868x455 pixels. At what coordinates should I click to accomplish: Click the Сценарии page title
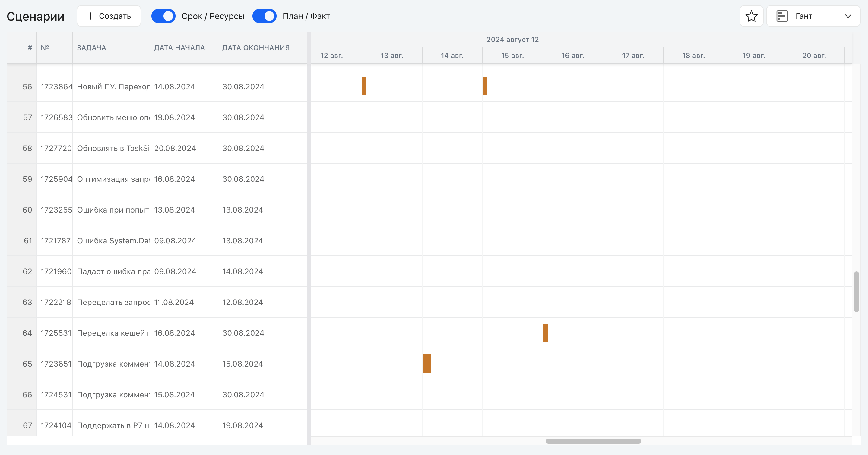(x=35, y=16)
